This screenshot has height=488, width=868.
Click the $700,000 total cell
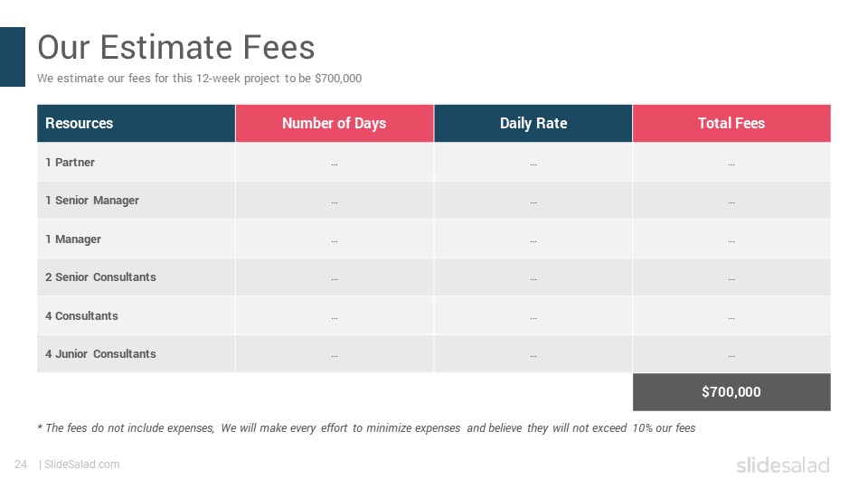click(x=731, y=392)
